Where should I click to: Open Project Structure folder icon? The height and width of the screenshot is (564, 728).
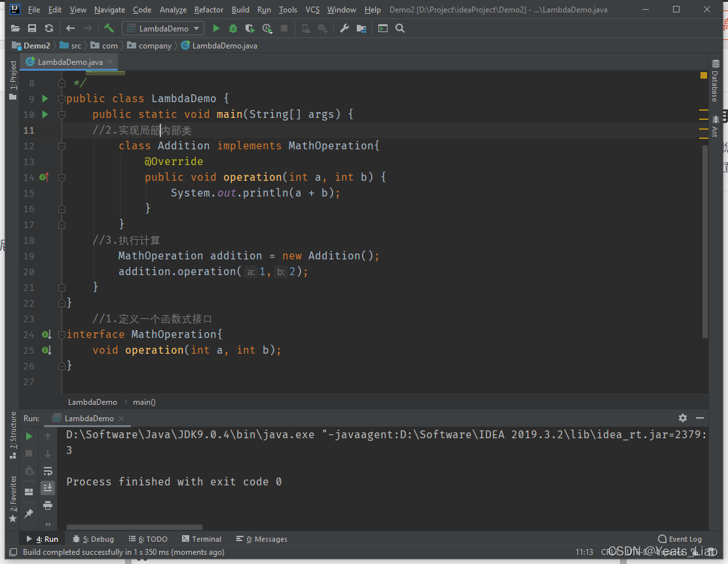(361, 29)
